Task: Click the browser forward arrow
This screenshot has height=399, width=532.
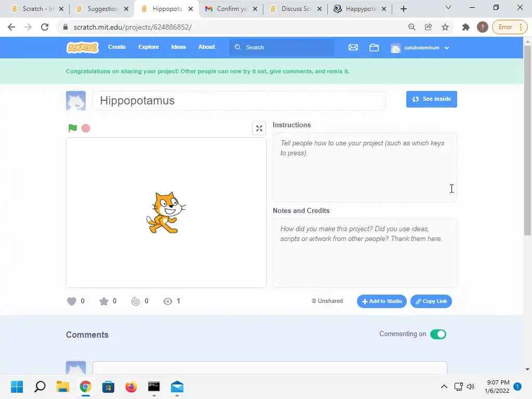Action: (x=28, y=27)
